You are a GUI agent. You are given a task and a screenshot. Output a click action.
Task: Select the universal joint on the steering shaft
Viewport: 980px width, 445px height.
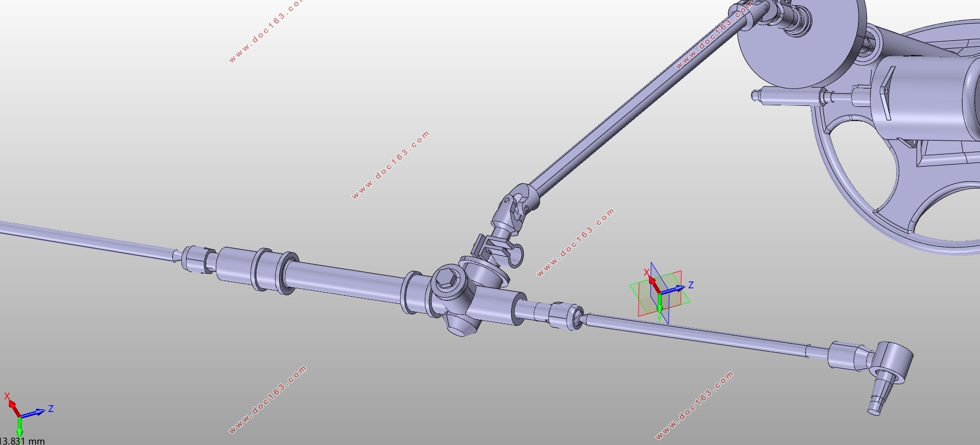point(513,210)
